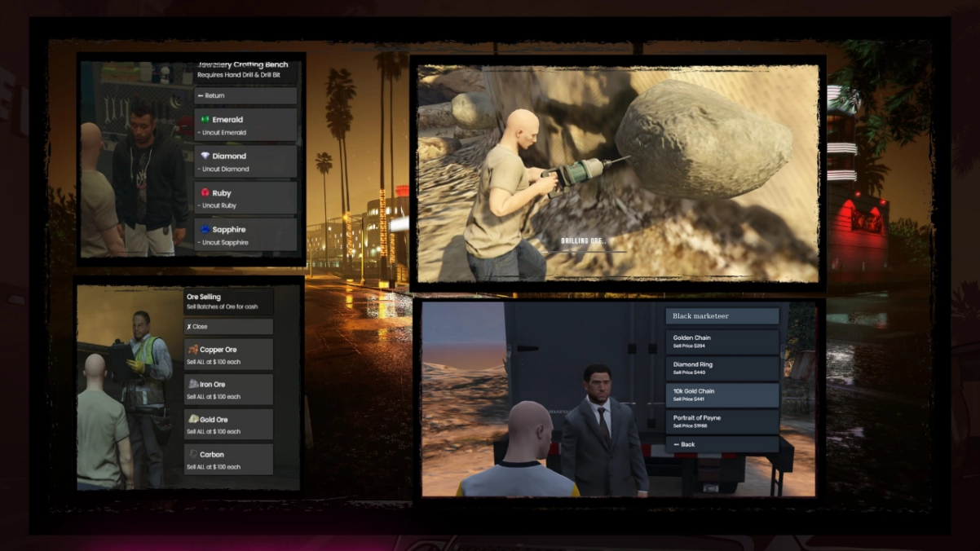Click the blue Sapphire gem icon
Image resolution: width=980 pixels, height=551 pixels.
[205, 230]
